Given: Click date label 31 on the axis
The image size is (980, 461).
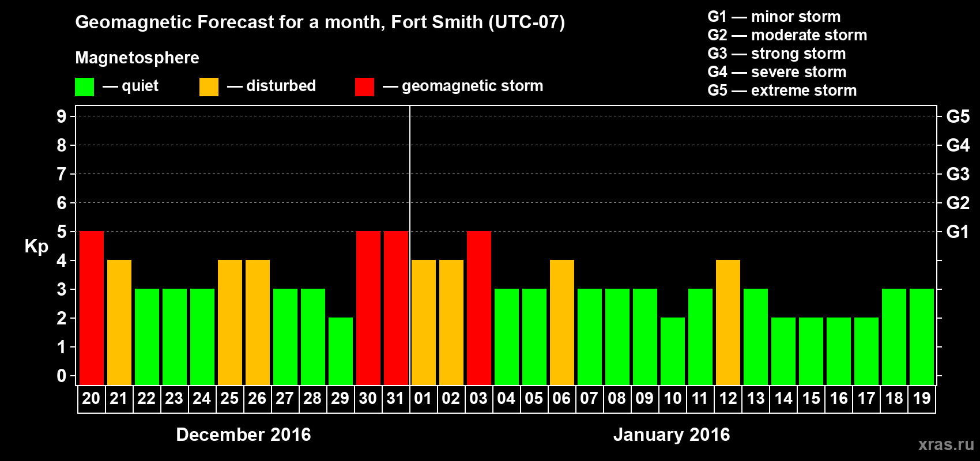Looking at the screenshot, I should (x=395, y=398).
